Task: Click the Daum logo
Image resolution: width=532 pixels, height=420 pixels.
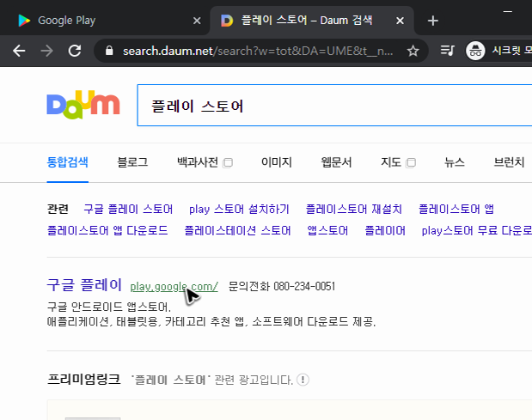Action: (x=83, y=105)
